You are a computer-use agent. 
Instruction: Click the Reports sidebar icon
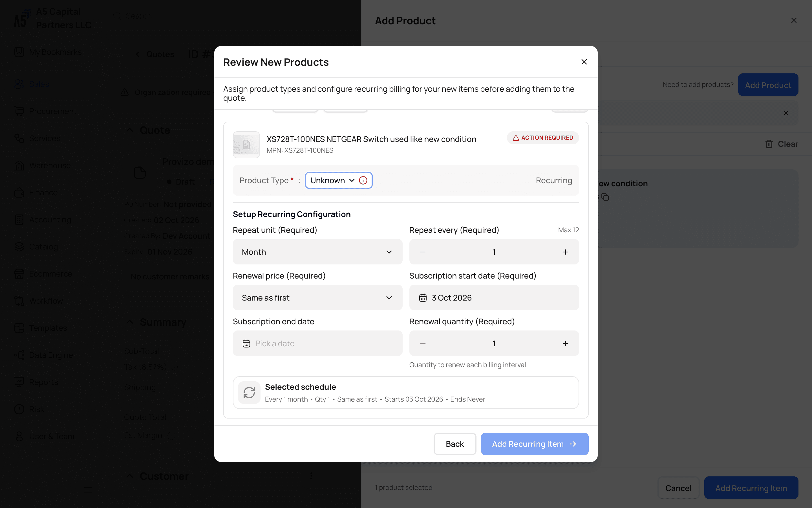pos(19,382)
